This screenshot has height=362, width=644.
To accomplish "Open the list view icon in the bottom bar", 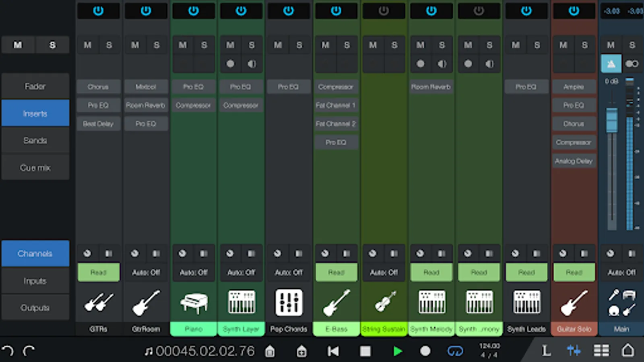I will click(x=601, y=351).
